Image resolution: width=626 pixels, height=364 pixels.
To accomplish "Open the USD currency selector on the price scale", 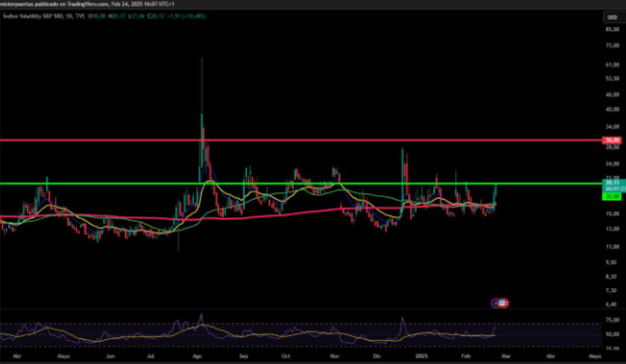I will (612, 16).
